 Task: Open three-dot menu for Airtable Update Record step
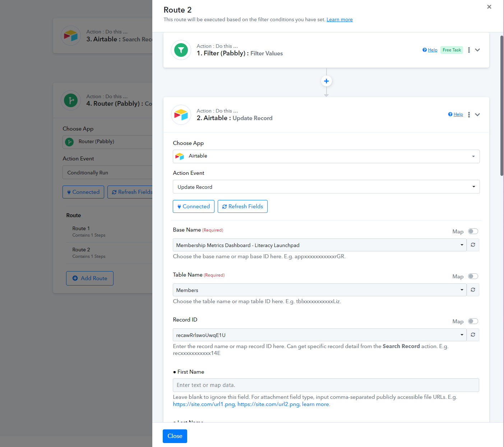pyautogui.click(x=469, y=115)
